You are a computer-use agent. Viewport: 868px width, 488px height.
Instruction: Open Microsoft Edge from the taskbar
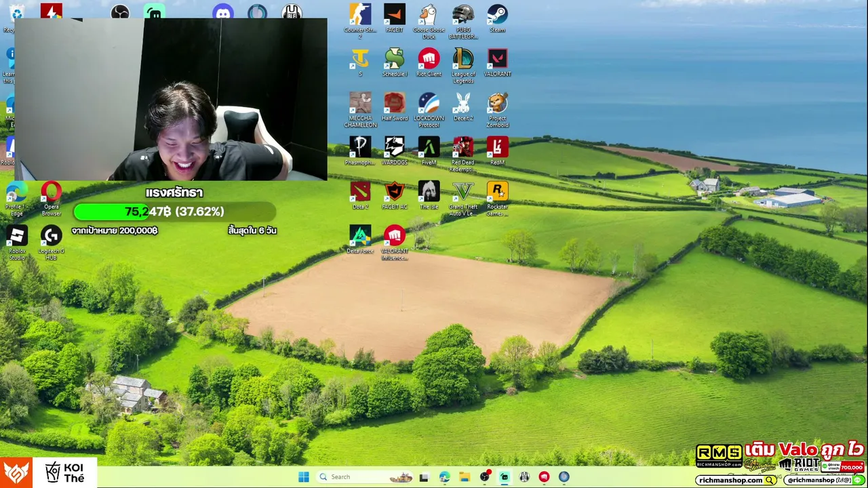(x=444, y=476)
